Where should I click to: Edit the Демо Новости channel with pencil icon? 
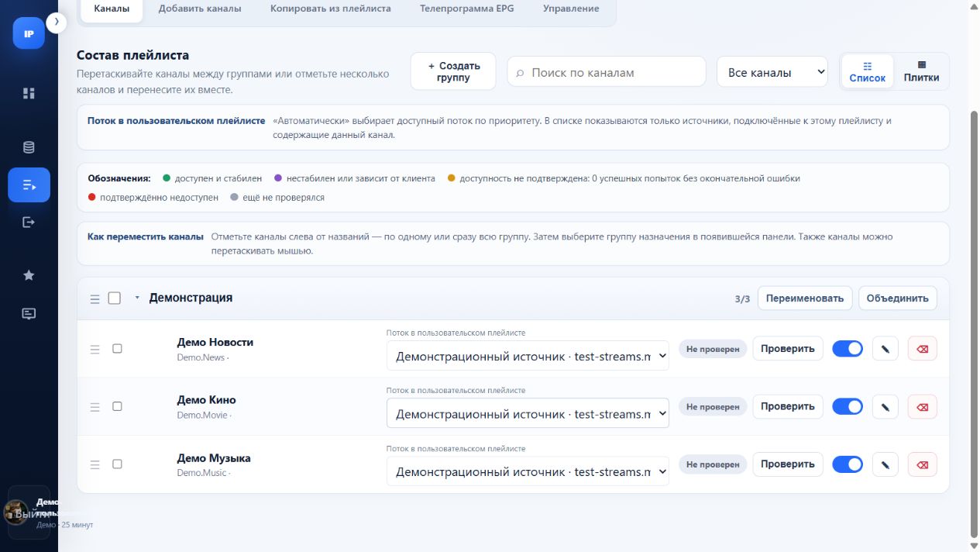click(x=885, y=349)
